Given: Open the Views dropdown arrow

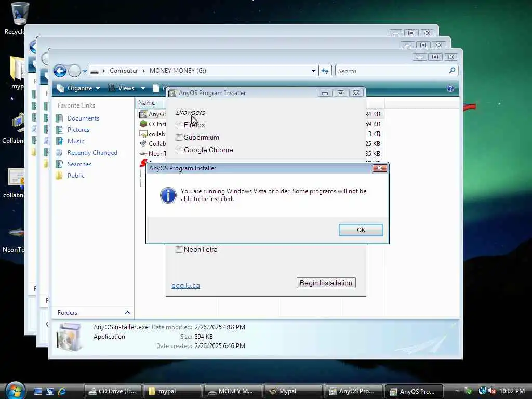Looking at the screenshot, I should 143,88.
